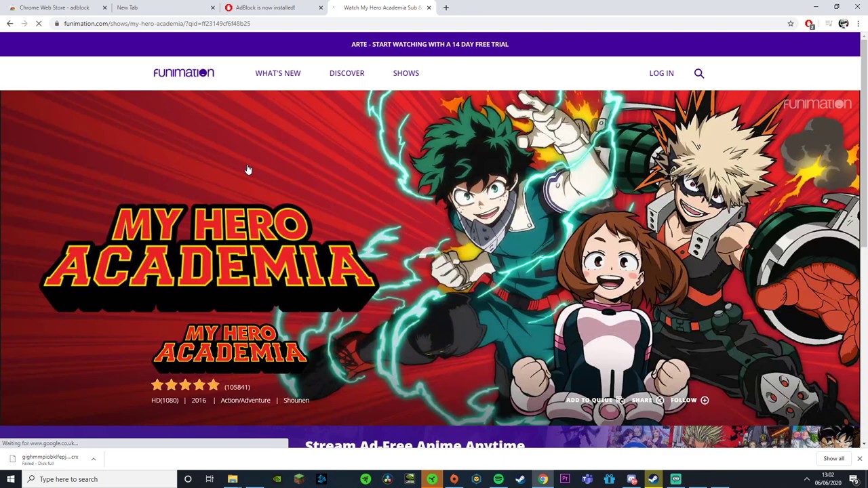Click the Share label
This screenshot has height=488, width=868.
642,401
